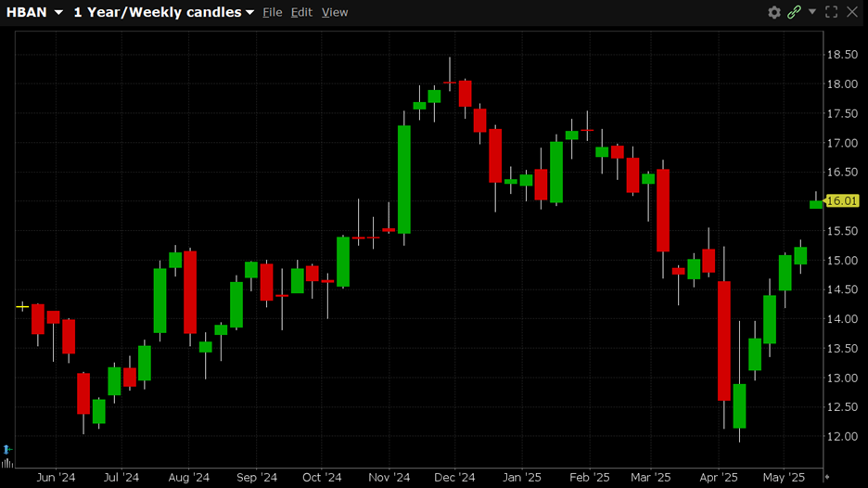
Task: Click the blue vertical price-scale arrow icon
Action: pyautogui.click(x=6, y=449)
